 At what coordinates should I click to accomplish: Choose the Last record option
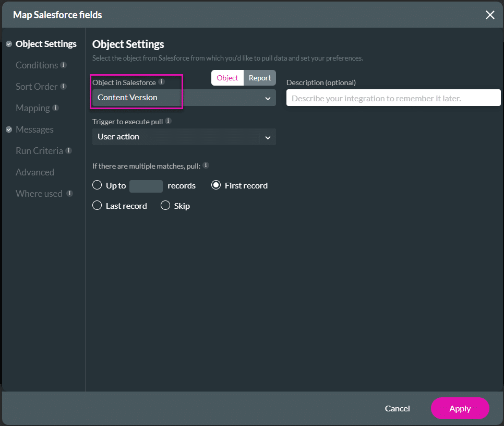97,206
